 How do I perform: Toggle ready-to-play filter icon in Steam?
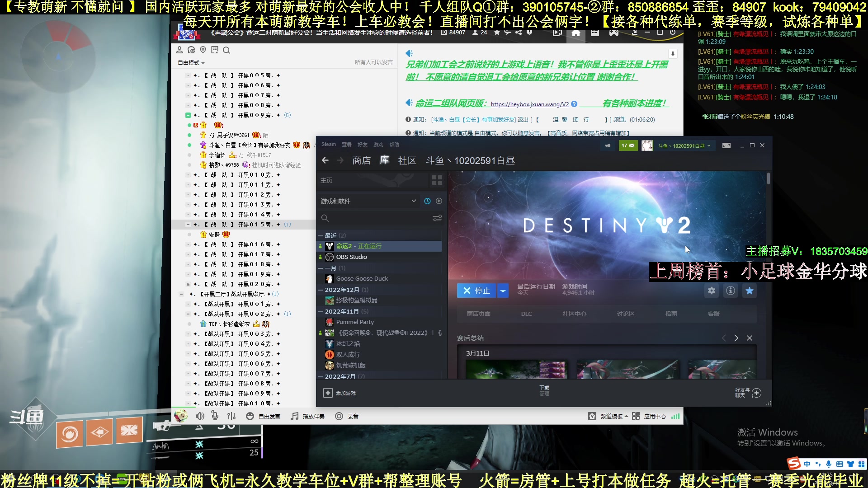(x=439, y=201)
